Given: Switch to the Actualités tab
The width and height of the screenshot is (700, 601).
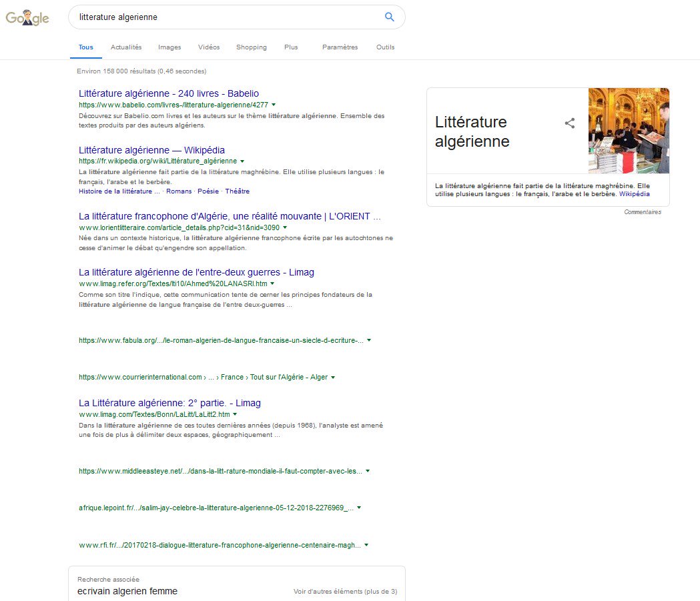Looking at the screenshot, I should point(126,47).
